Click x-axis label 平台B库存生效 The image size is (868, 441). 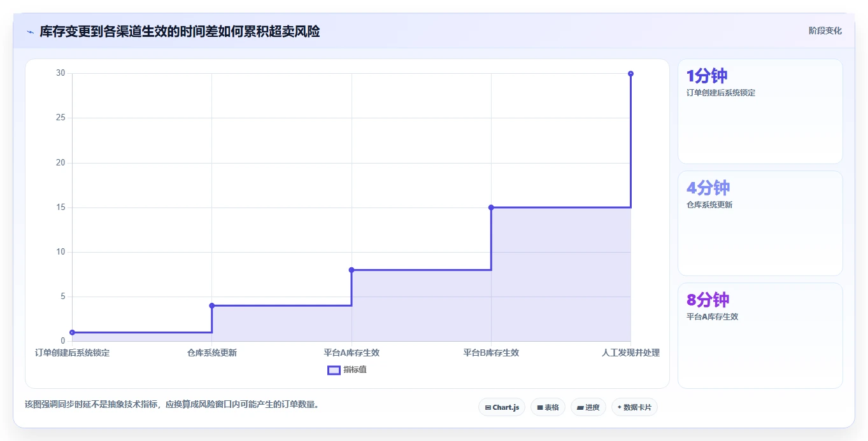pyautogui.click(x=491, y=353)
